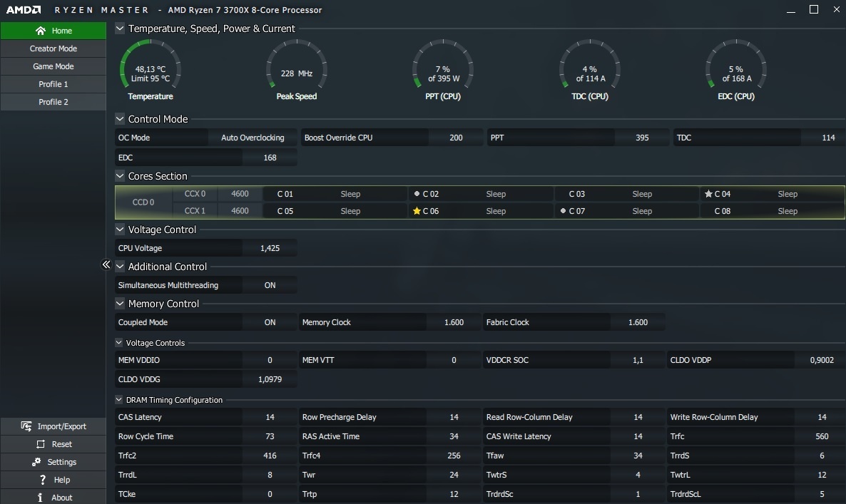Click the Settings gear icon
This screenshot has height=504, width=846.
(36, 462)
